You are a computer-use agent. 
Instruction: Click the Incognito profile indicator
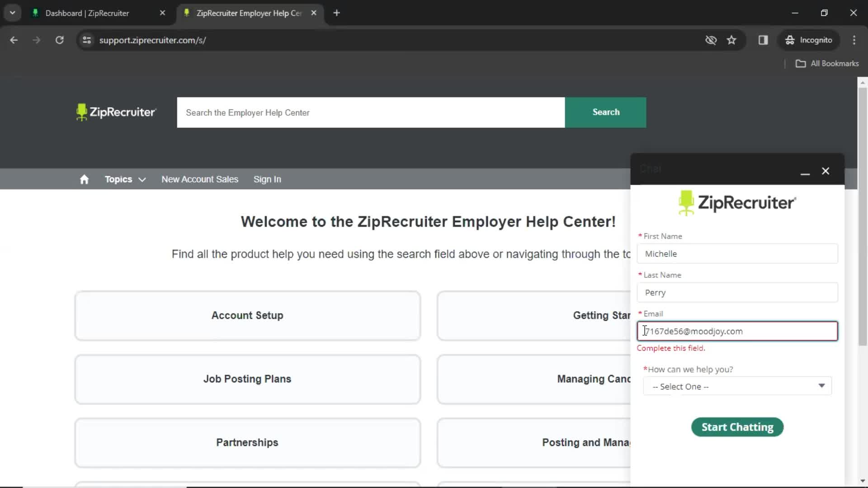point(809,40)
